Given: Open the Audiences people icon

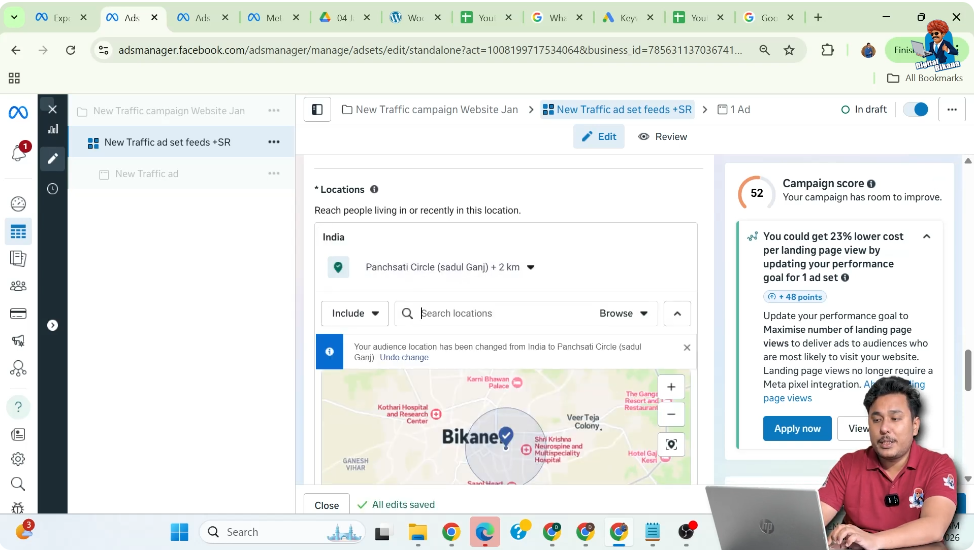Looking at the screenshot, I should click(x=18, y=286).
